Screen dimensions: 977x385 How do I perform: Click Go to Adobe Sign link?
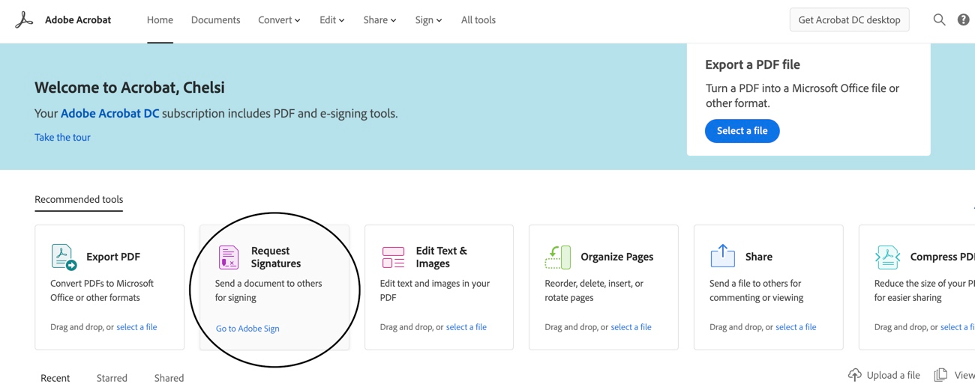click(x=247, y=329)
